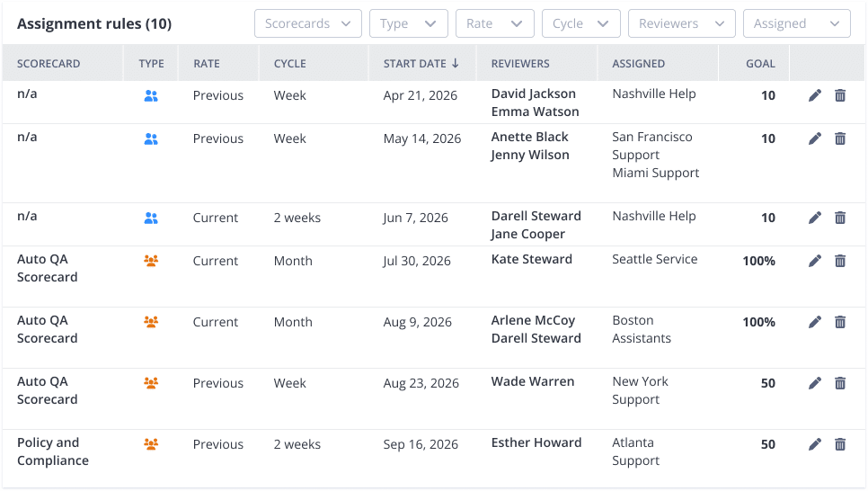Open the Type filter dropdown
This screenshot has height=491, width=868.
coord(408,24)
